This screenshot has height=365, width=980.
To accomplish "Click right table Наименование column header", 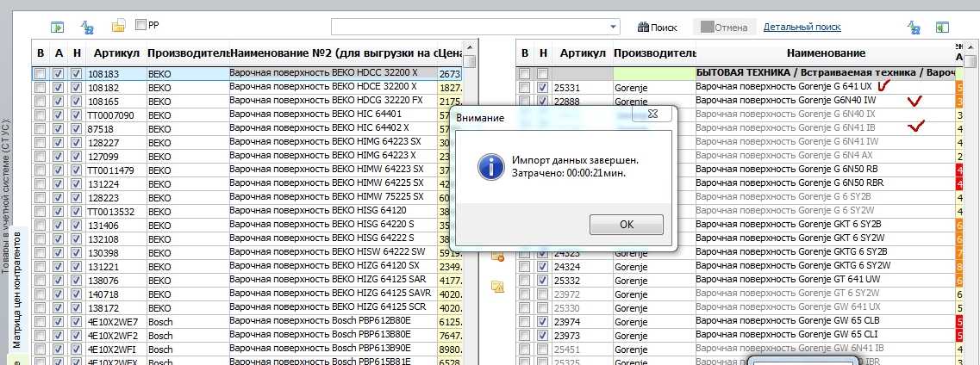I will click(825, 53).
